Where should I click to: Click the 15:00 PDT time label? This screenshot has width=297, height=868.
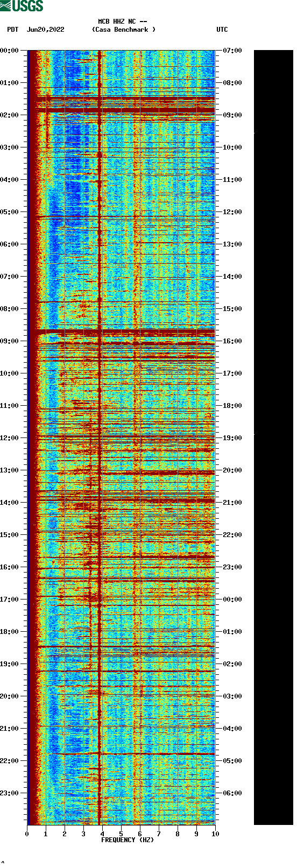point(9,535)
